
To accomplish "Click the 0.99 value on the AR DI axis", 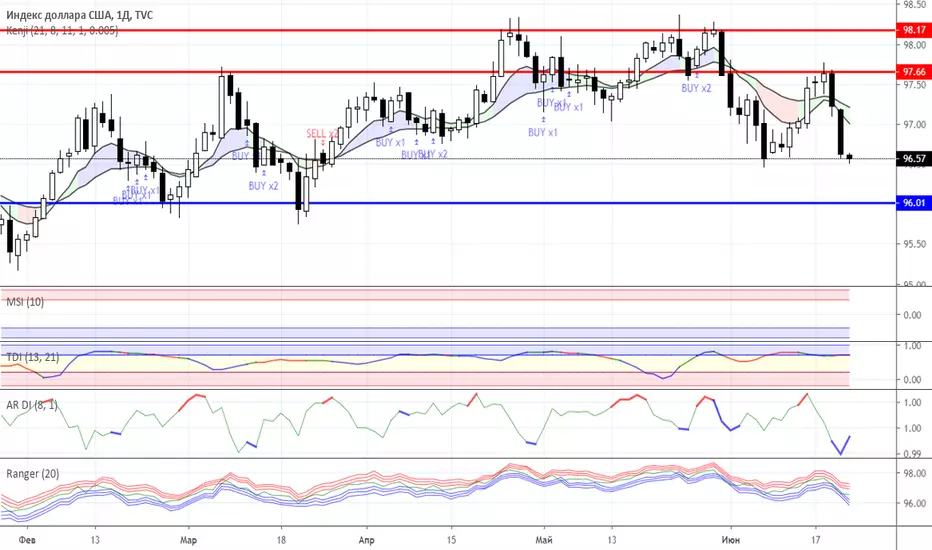I will pos(912,454).
